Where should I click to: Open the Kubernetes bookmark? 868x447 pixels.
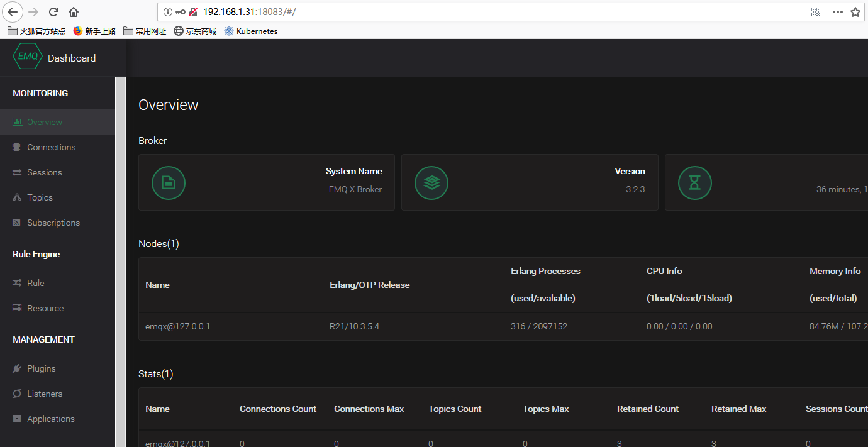point(251,31)
